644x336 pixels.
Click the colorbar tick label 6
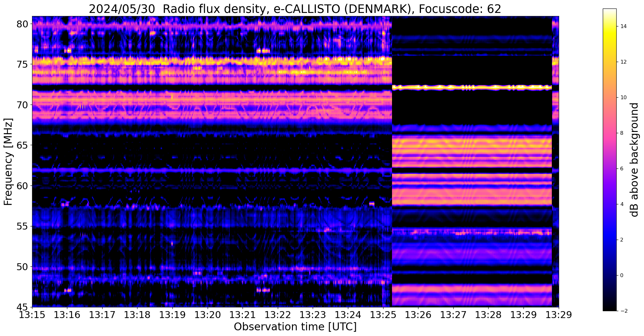pos(621,169)
